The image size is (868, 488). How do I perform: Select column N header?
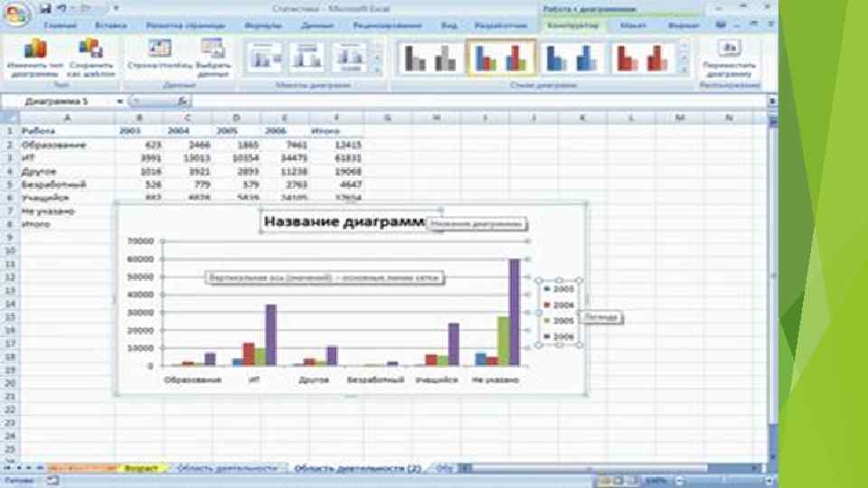pos(729,117)
